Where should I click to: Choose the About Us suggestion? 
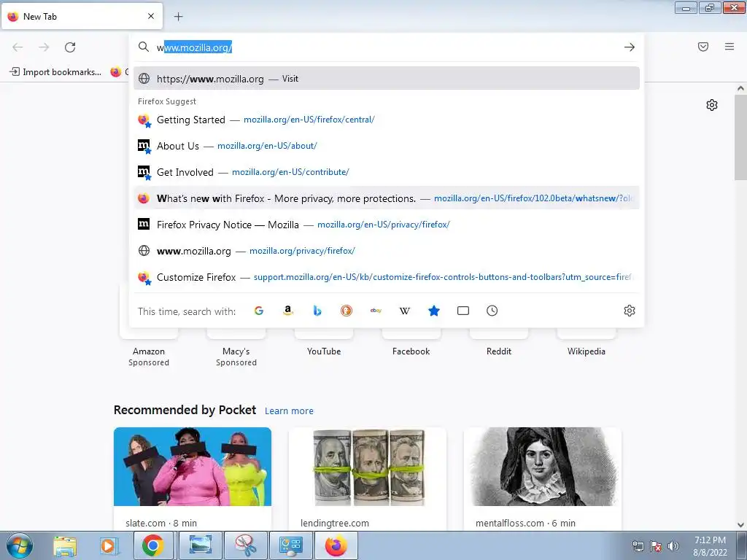click(x=387, y=146)
